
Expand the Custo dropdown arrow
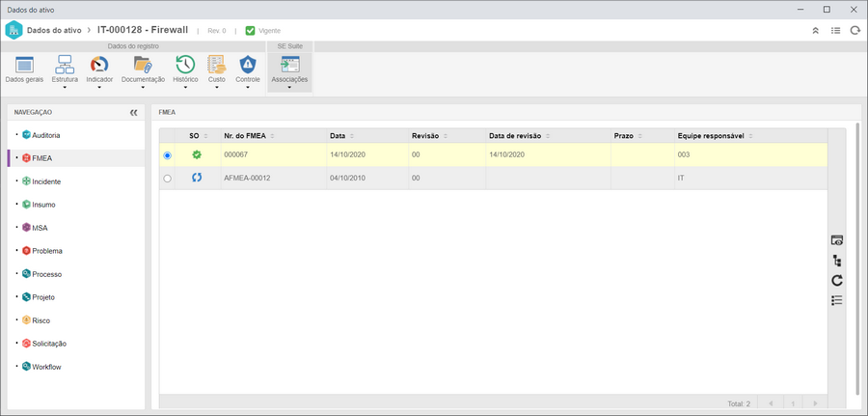[216, 87]
